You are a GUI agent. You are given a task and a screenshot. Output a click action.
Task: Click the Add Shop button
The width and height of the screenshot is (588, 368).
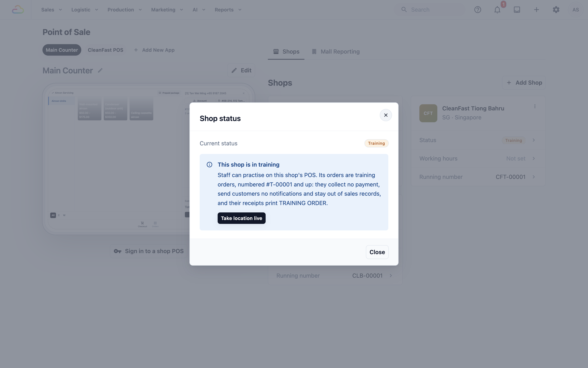[524, 83]
